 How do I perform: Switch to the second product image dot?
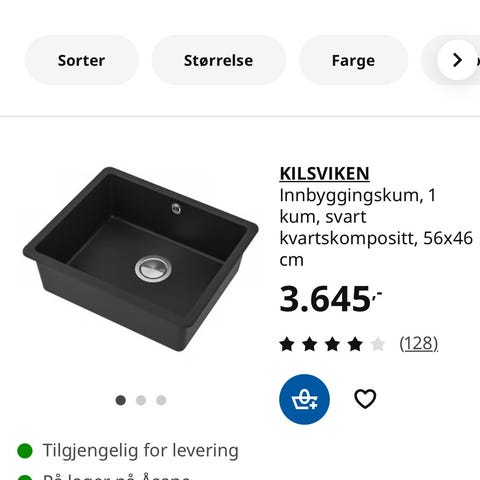[141, 400]
